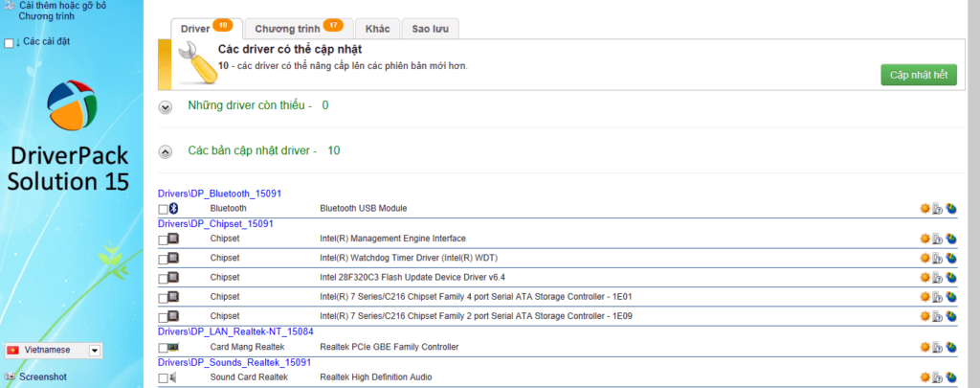Check the Realtek PCIe GBE Family Controller box
Viewport: 980px width, 388px height.
click(x=163, y=347)
